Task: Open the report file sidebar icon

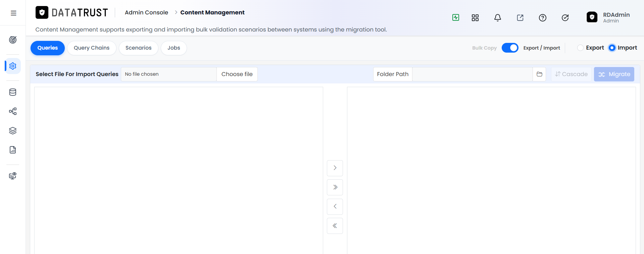Action: 13,150
